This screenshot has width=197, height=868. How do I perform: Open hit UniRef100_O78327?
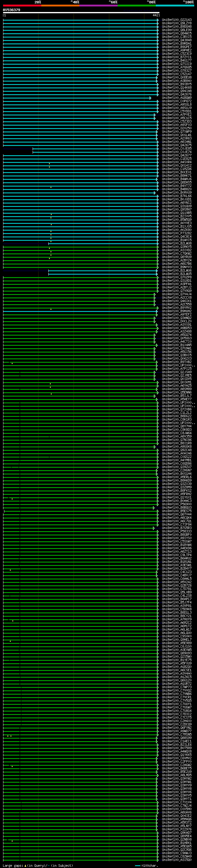(x=177, y=71)
